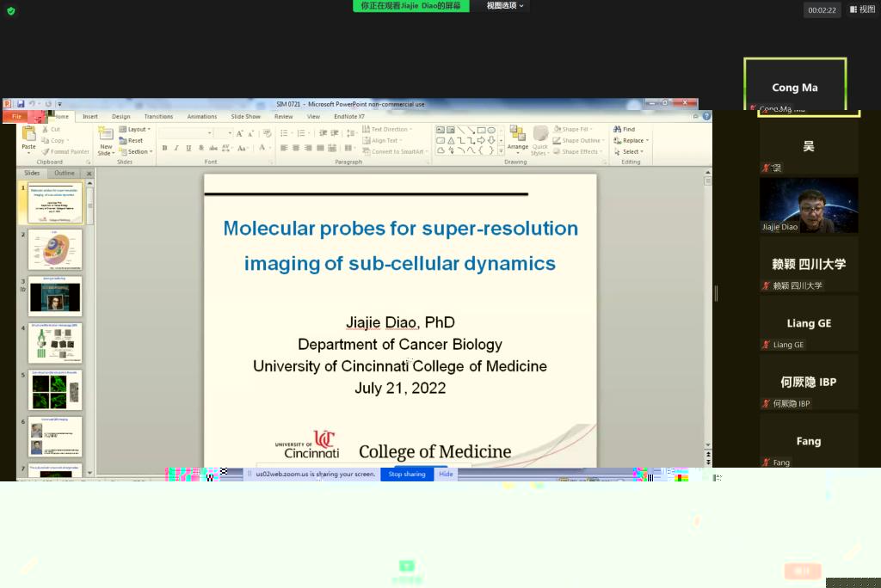Image resolution: width=881 pixels, height=588 pixels.
Task: Toggle Bold formatting
Action: [164, 148]
